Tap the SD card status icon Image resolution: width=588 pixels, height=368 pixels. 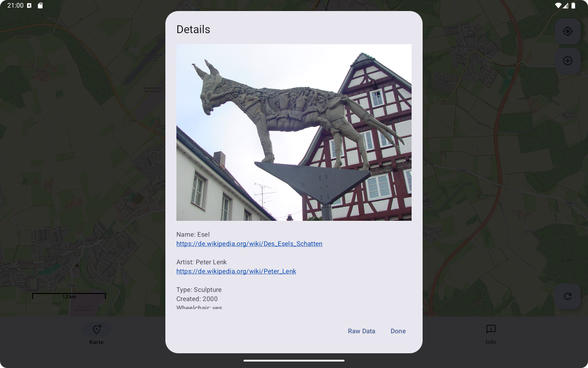point(40,6)
